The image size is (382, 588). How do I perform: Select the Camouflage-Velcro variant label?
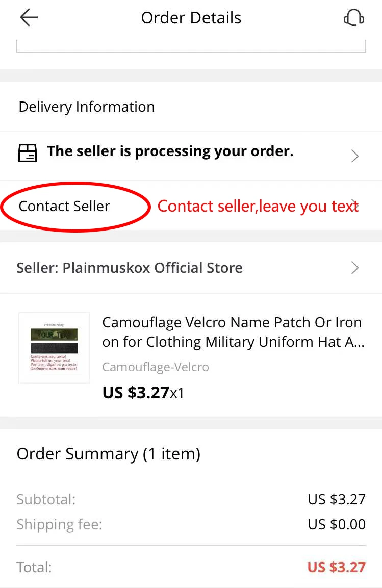(156, 367)
